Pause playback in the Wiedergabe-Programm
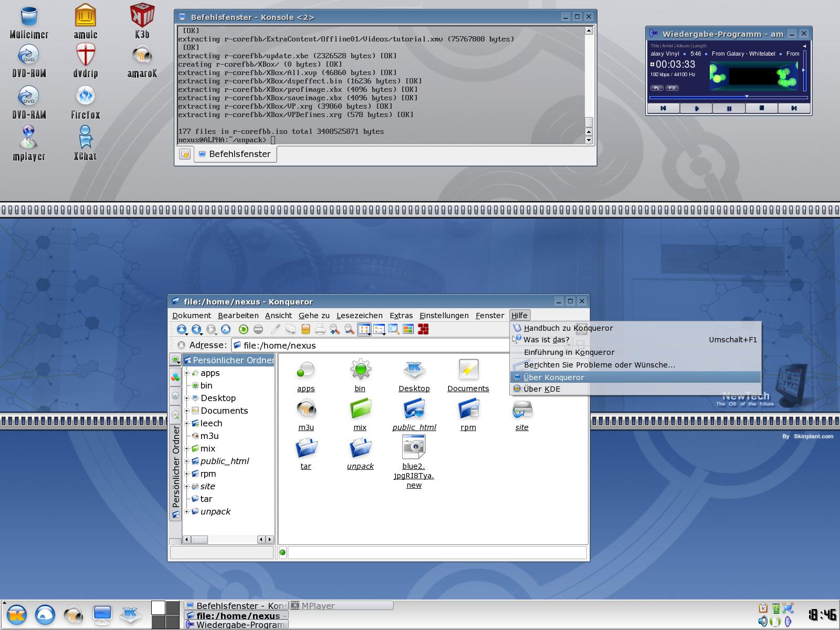 click(x=729, y=108)
